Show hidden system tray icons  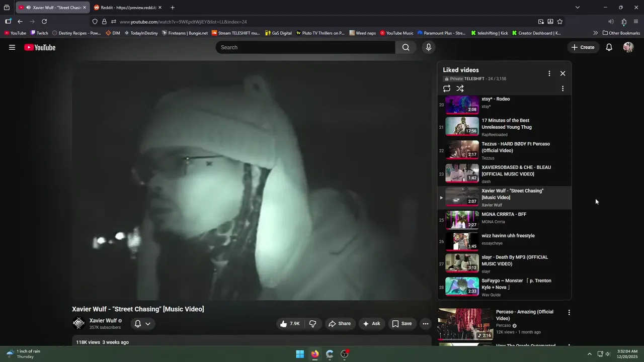click(x=590, y=354)
